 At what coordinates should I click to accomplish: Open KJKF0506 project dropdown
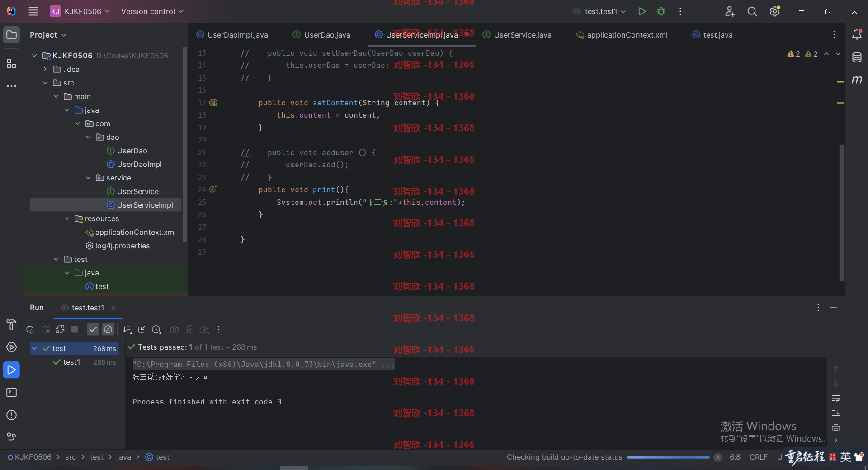coord(80,11)
